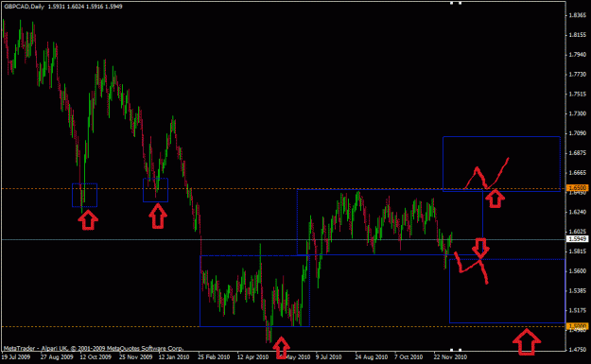Image resolution: width=591 pixels, height=364 pixels.
Task: Click the 1.7940 price axis label
Action: click(x=578, y=55)
